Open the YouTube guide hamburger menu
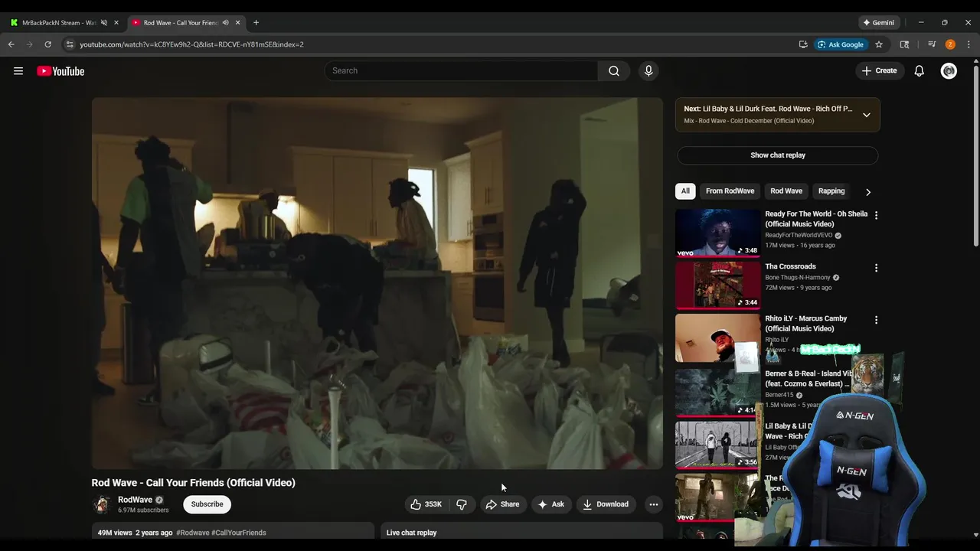Screen dimensions: 980x551 18,71
